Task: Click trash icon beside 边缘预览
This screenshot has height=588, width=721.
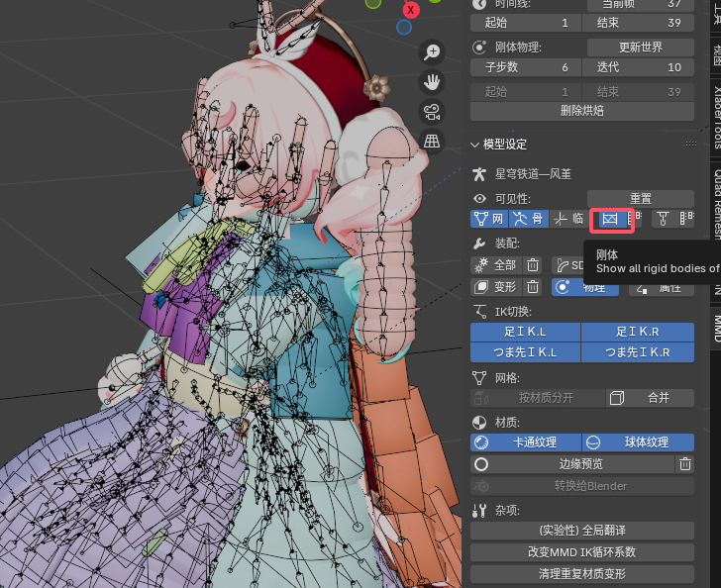Action: click(x=685, y=464)
